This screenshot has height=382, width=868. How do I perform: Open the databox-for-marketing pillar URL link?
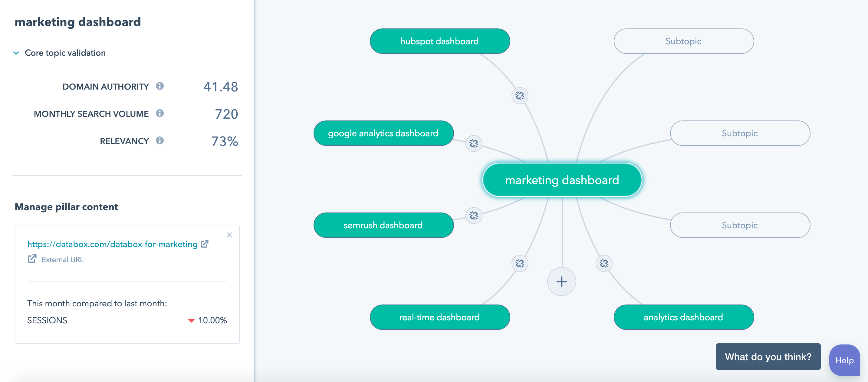[112, 244]
